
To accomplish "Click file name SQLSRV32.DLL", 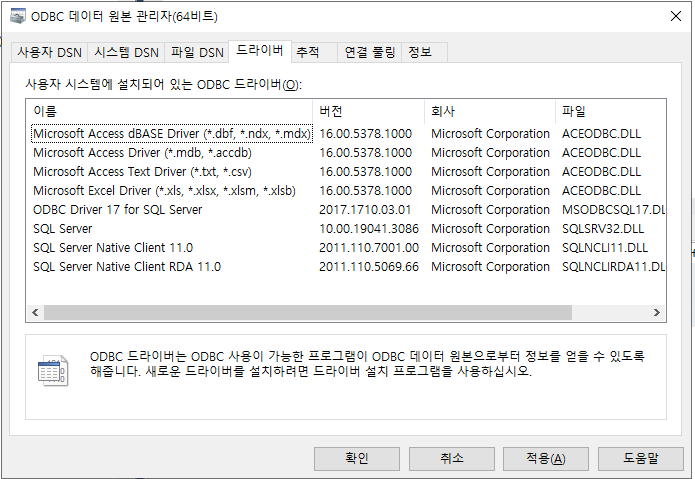I will point(603,229).
